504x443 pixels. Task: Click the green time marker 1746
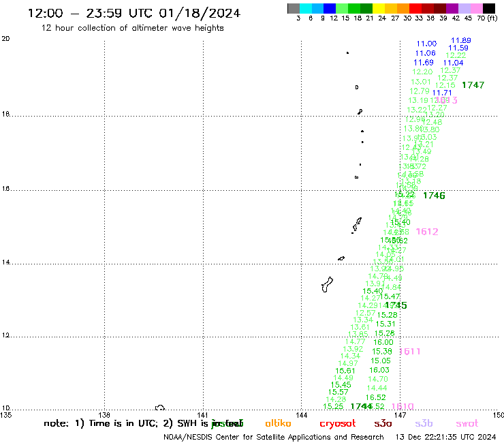pyautogui.click(x=434, y=196)
